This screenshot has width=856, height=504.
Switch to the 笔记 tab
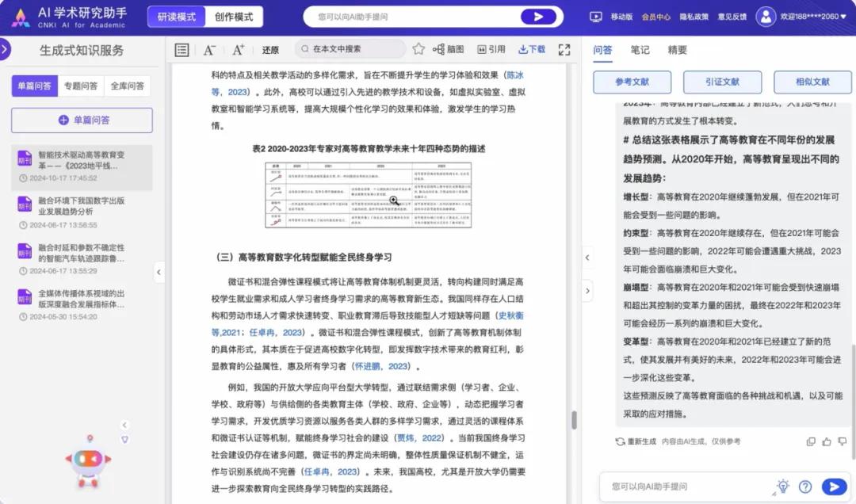pyautogui.click(x=640, y=50)
